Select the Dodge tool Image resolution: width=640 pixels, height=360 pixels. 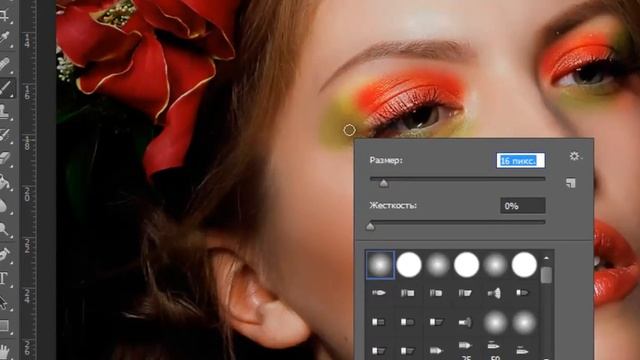pos(4,230)
